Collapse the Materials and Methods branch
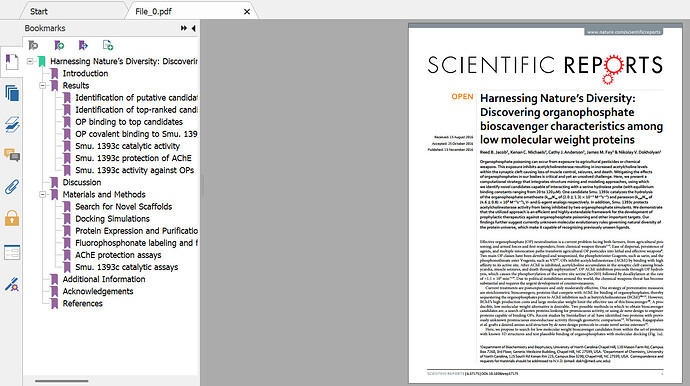Viewport: 690px width, 386px height. coord(43,195)
